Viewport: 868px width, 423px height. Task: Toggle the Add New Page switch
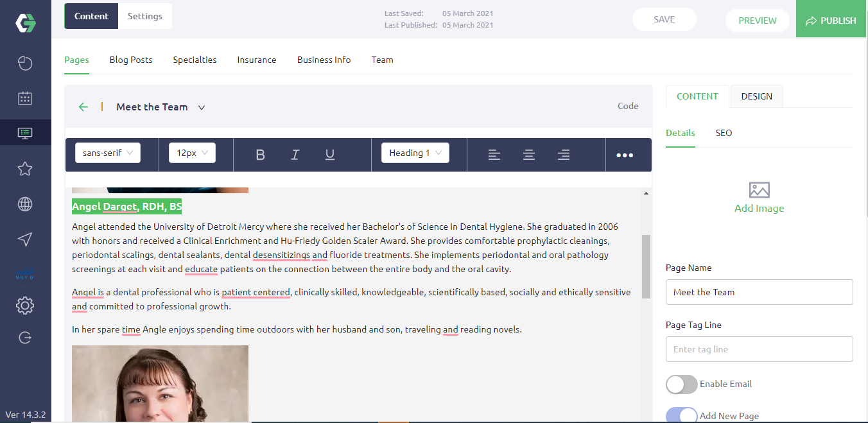[x=682, y=415]
